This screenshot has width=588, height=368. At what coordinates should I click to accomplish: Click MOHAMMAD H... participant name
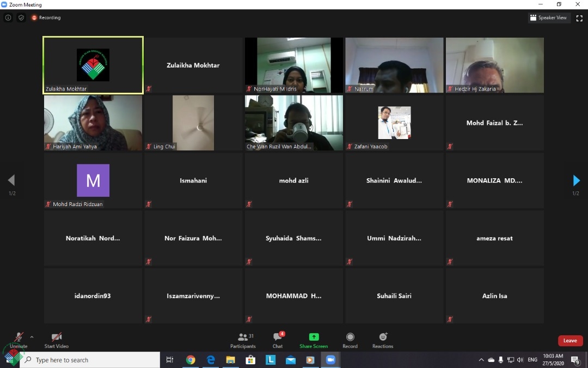click(293, 296)
